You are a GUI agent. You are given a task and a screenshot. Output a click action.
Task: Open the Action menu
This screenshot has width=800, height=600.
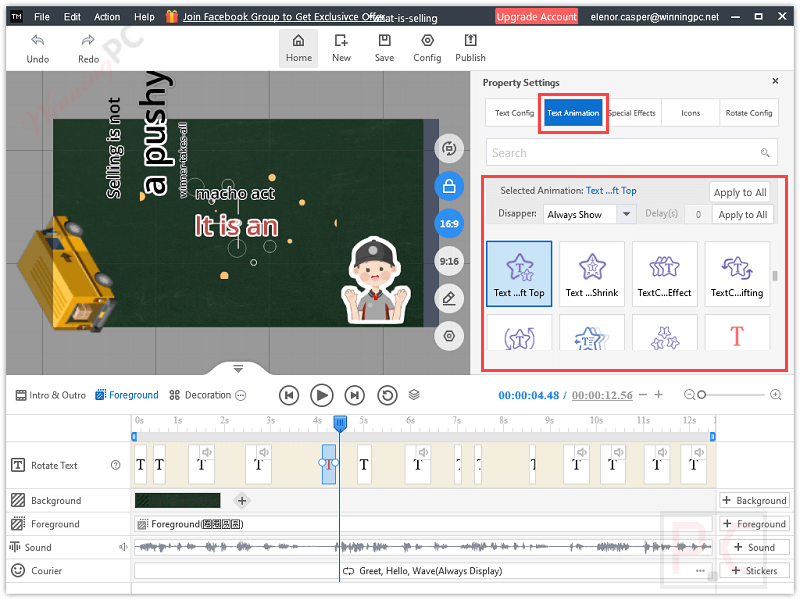coord(107,17)
